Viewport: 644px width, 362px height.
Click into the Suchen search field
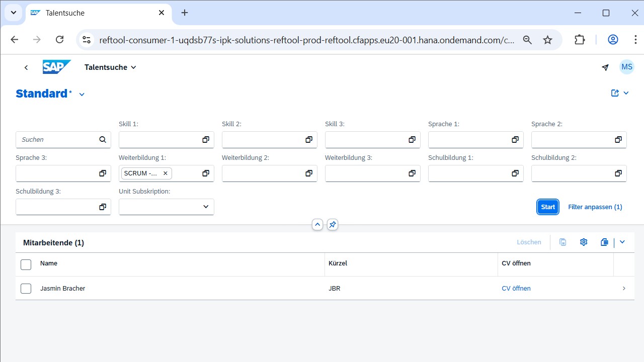click(58, 140)
